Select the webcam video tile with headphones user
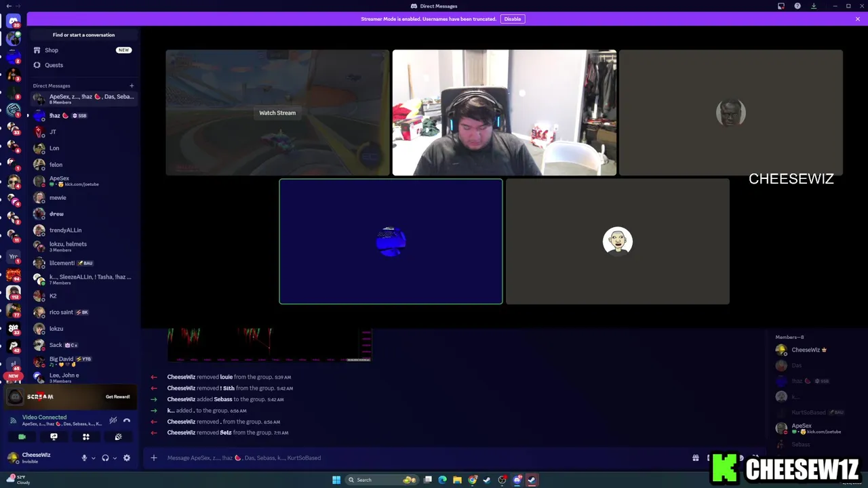The height and width of the screenshot is (488, 868). pyautogui.click(x=505, y=113)
